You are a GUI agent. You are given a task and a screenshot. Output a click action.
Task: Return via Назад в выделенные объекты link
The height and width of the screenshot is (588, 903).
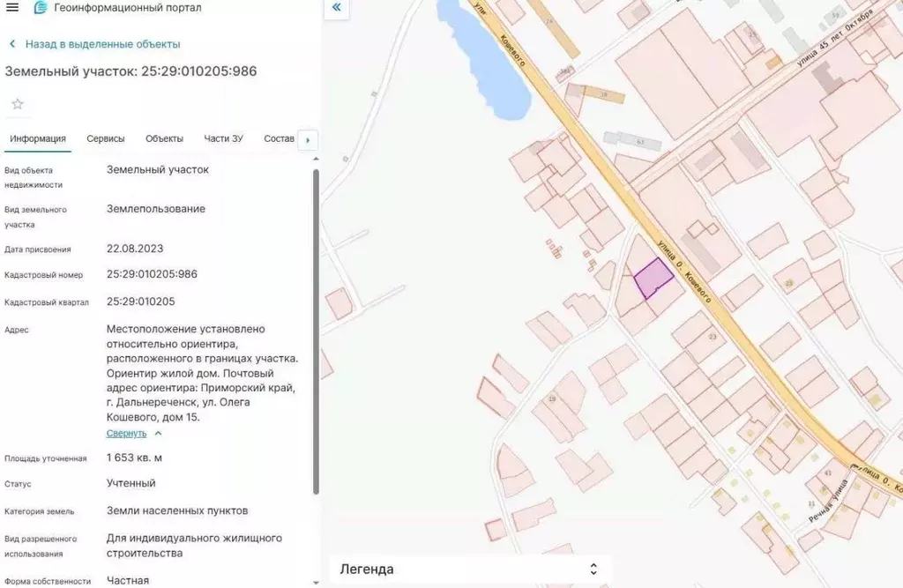click(102, 44)
